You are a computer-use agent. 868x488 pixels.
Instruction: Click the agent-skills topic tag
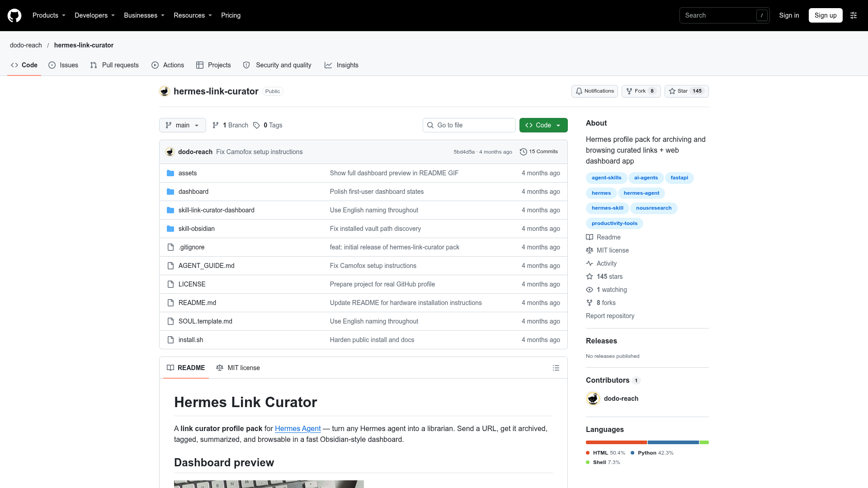(607, 178)
